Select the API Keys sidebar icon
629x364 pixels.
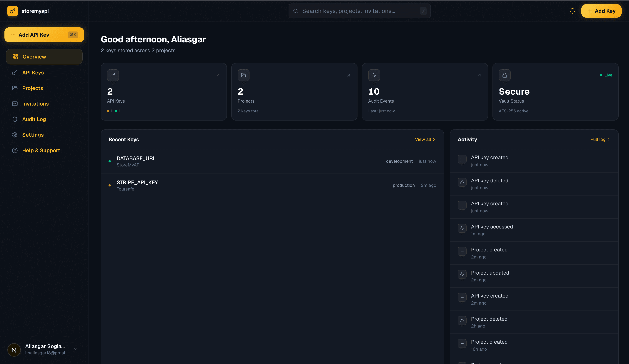click(15, 73)
